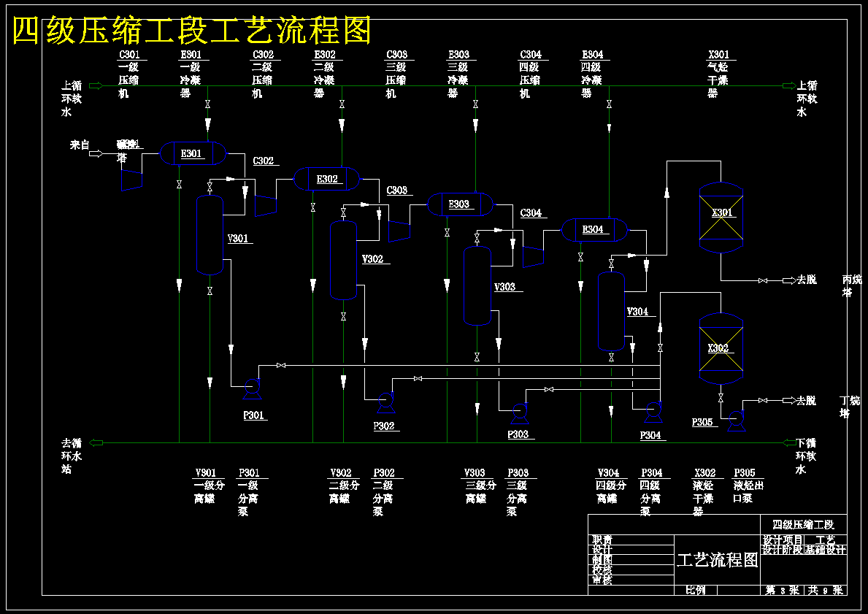Select legend entry V301 一级分离罐
868x614 pixels.
point(210,486)
